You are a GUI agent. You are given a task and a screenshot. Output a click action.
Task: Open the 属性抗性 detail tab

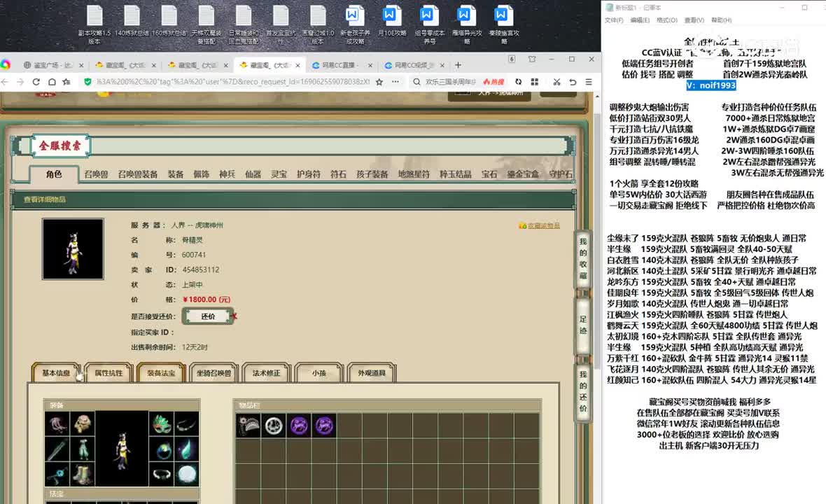[108, 373]
